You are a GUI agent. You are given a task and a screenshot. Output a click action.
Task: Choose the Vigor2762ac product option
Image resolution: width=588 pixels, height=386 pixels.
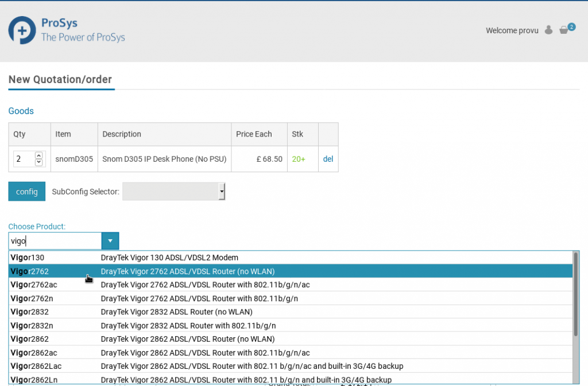(x=291, y=284)
